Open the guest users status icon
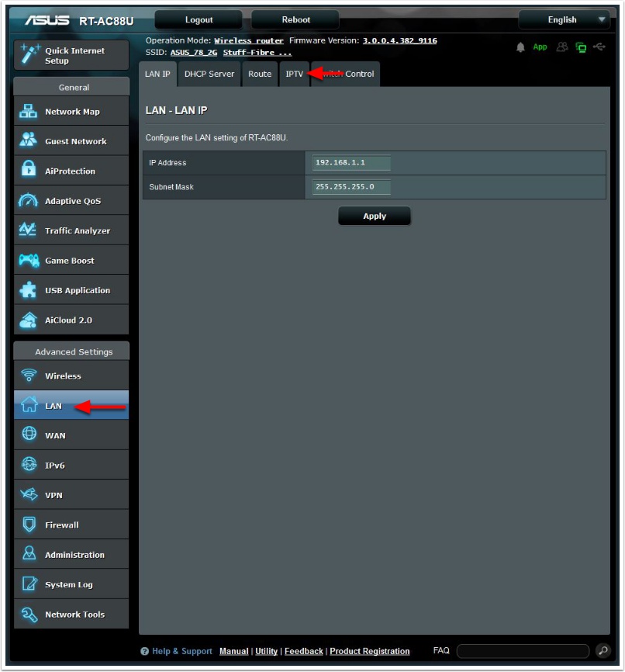 point(562,47)
